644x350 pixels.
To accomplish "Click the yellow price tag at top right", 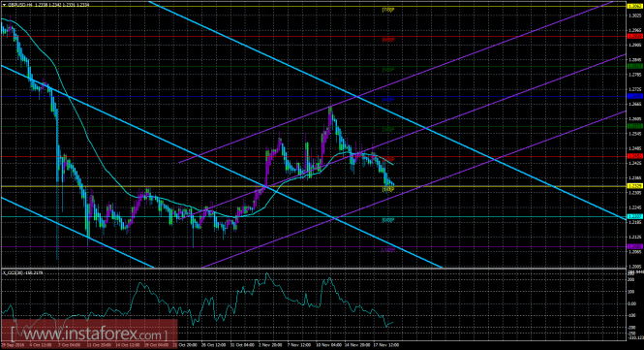I will 635,7.
